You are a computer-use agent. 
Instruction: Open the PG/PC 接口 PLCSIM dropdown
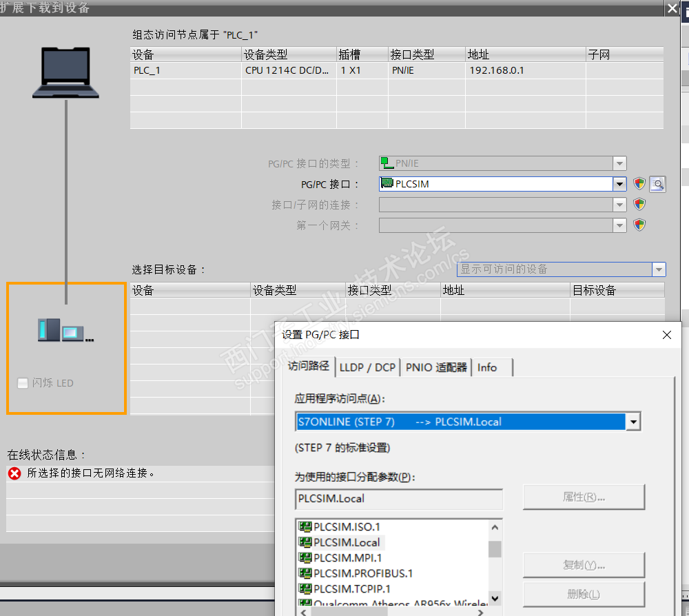point(619,184)
